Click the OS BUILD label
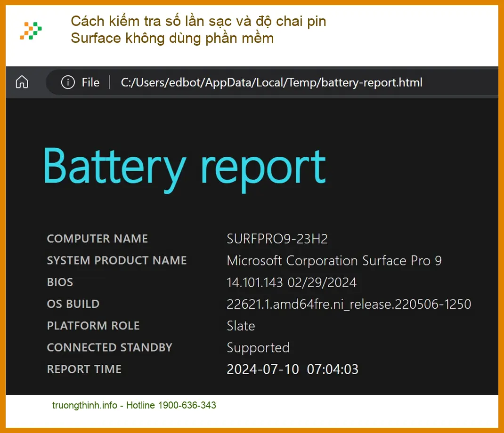This screenshot has height=433, width=504. (x=73, y=304)
